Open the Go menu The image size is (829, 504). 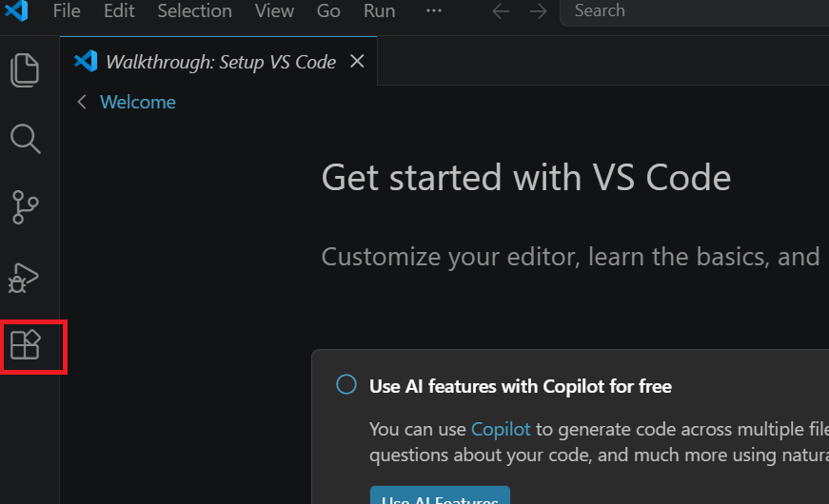(x=328, y=11)
